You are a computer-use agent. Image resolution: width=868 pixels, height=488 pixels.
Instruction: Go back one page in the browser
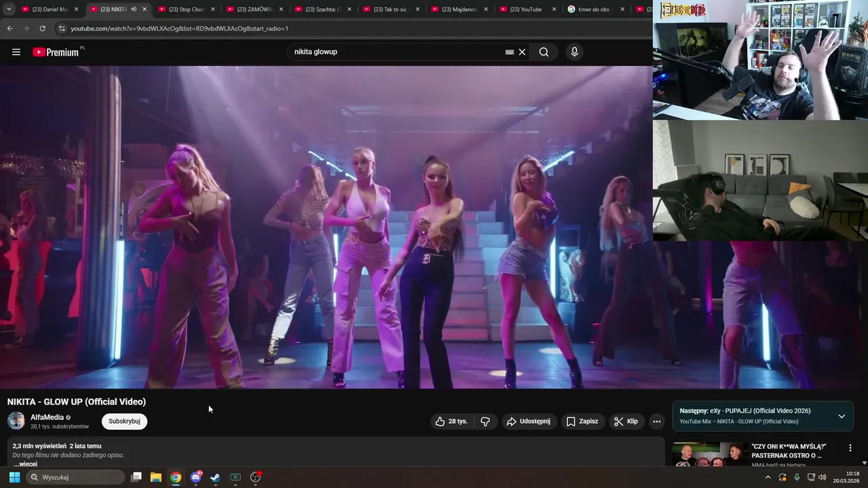click(x=9, y=28)
